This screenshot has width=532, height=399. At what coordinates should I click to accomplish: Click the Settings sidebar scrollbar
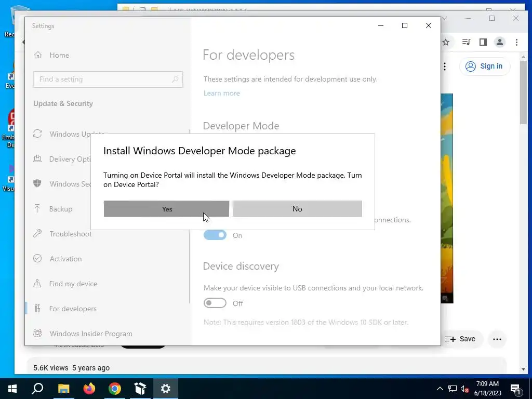(x=190, y=216)
